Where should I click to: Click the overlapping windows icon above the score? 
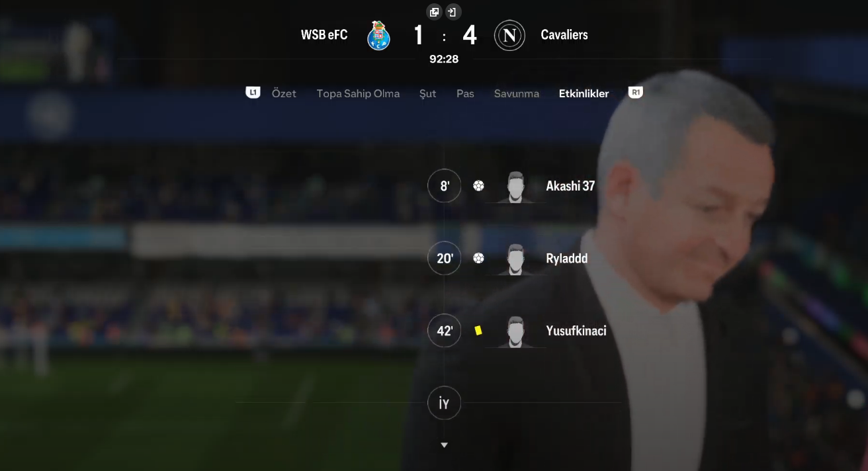pyautogui.click(x=434, y=12)
